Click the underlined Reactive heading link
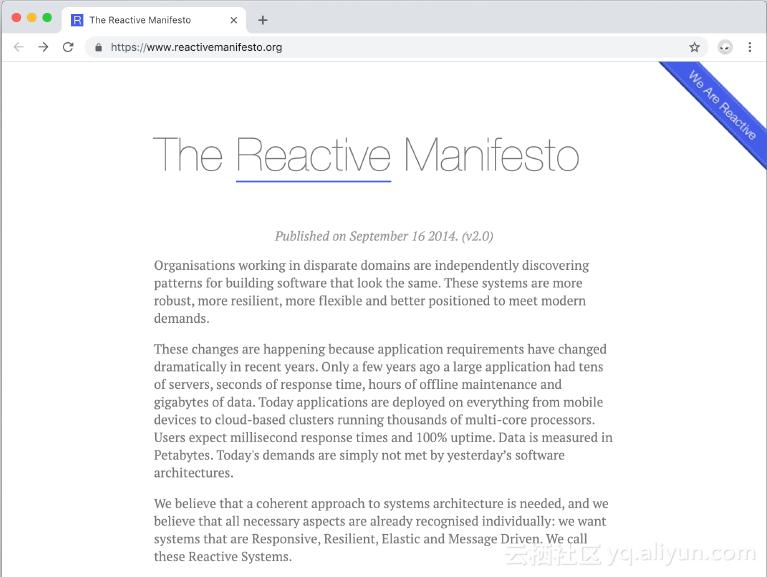The image size is (767, 577). (x=313, y=155)
